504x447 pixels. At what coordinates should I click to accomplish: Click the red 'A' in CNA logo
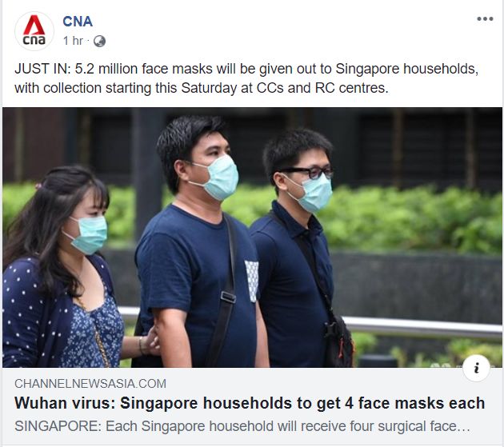[34, 25]
